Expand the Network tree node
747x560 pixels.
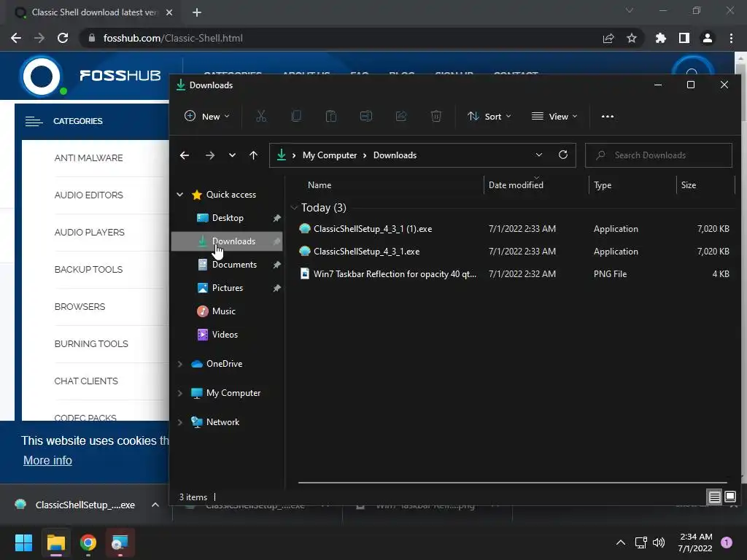(x=180, y=422)
